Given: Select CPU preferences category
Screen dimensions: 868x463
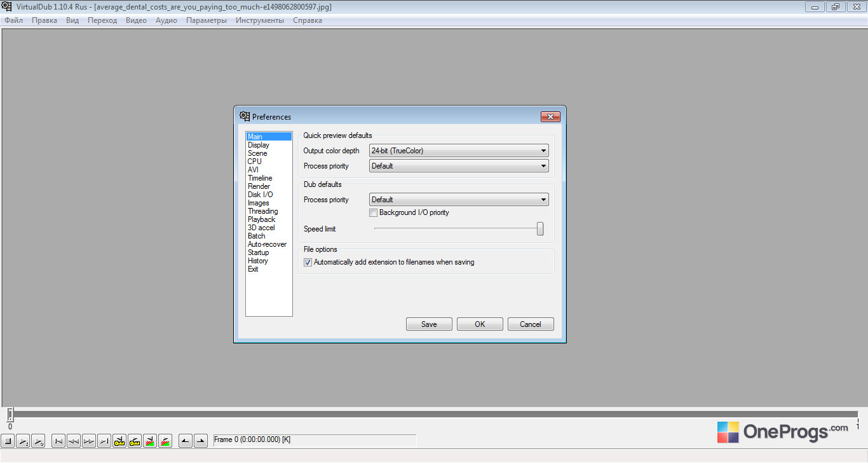Looking at the screenshot, I should pos(269,162).
